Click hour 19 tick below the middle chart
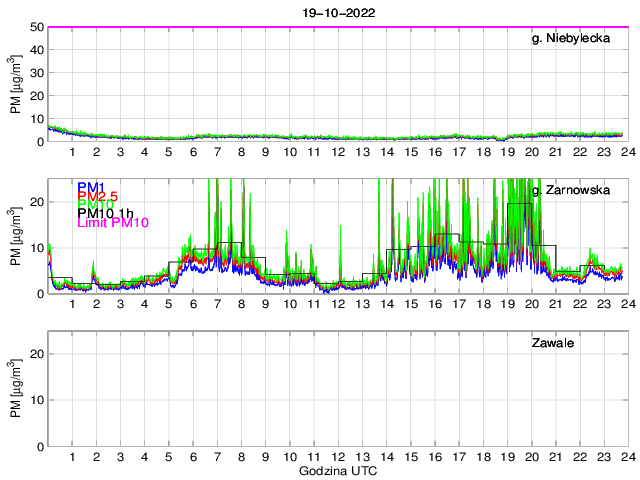This screenshot has width=640, height=480. pos(507,304)
